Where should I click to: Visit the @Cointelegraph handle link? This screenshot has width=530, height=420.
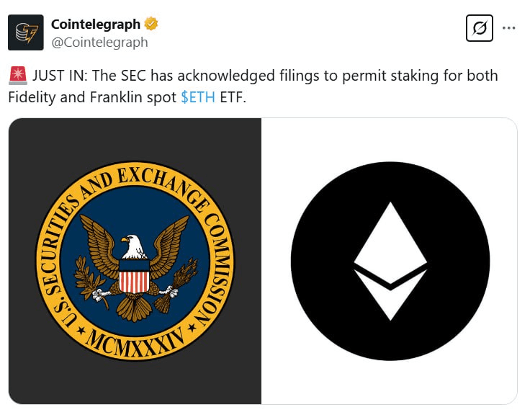[99, 43]
